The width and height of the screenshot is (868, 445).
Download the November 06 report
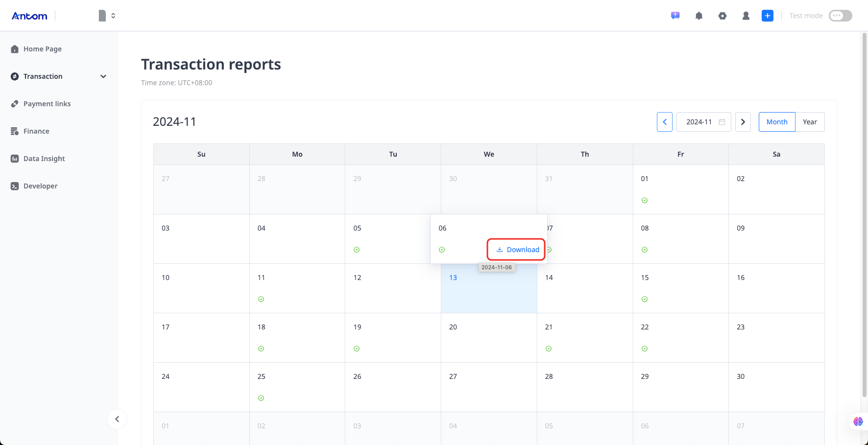pos(517,250)
